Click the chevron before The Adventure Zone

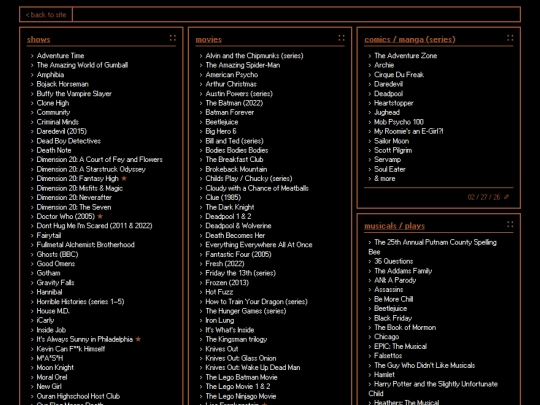point(370,56)
